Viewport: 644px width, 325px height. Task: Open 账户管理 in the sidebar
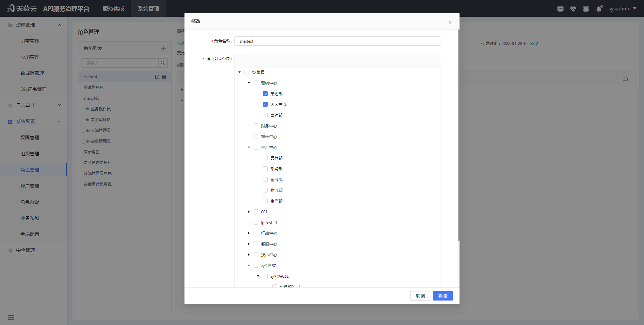30,186
